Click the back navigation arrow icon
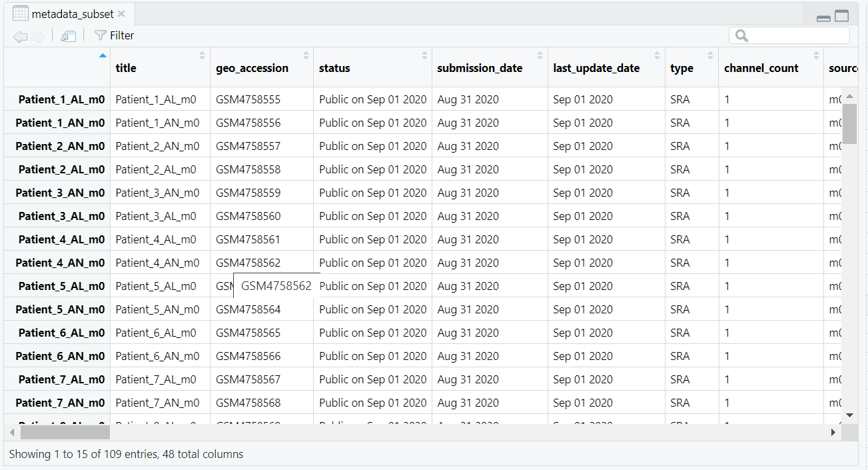 pyautogui.click(x=20, y=36)
